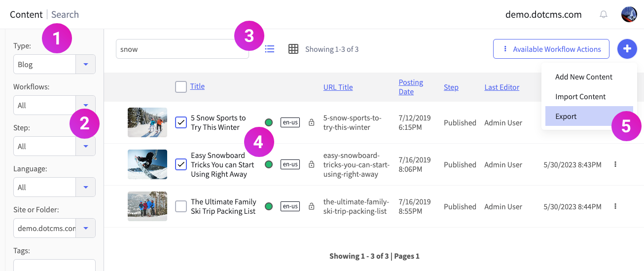Check The Ultimate Family Ski Trip checkbox
The height and width of the screenshot is (271, 644).
[181, 206]
